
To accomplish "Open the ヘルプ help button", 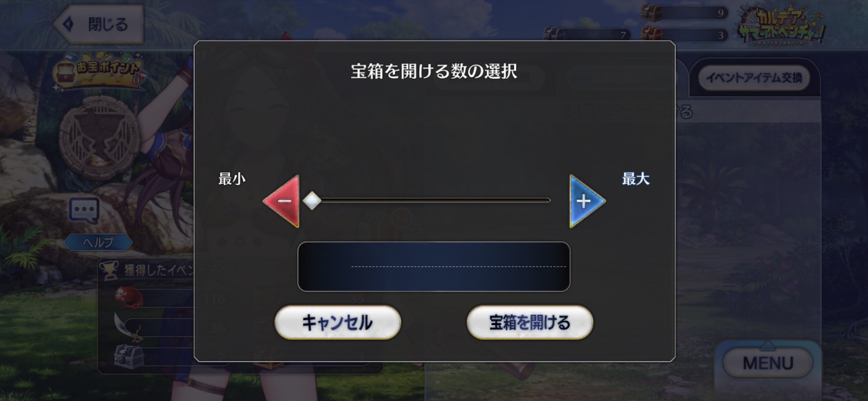I will [98, 242].
